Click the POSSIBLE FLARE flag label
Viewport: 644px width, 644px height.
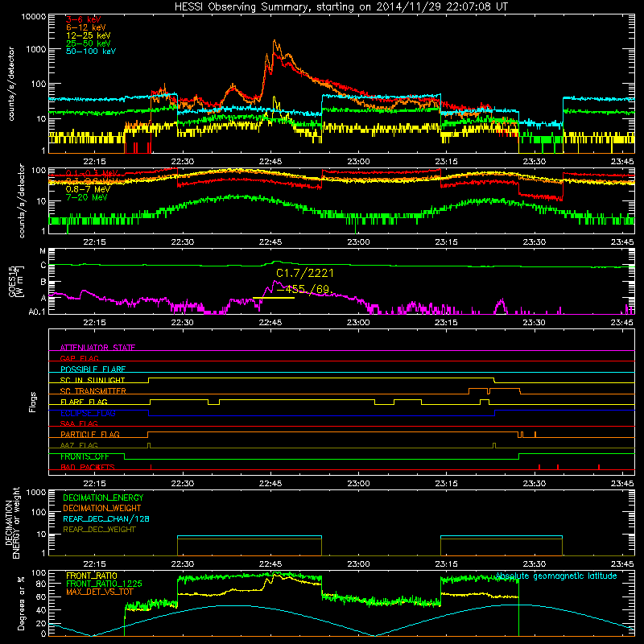coord(93,369)
